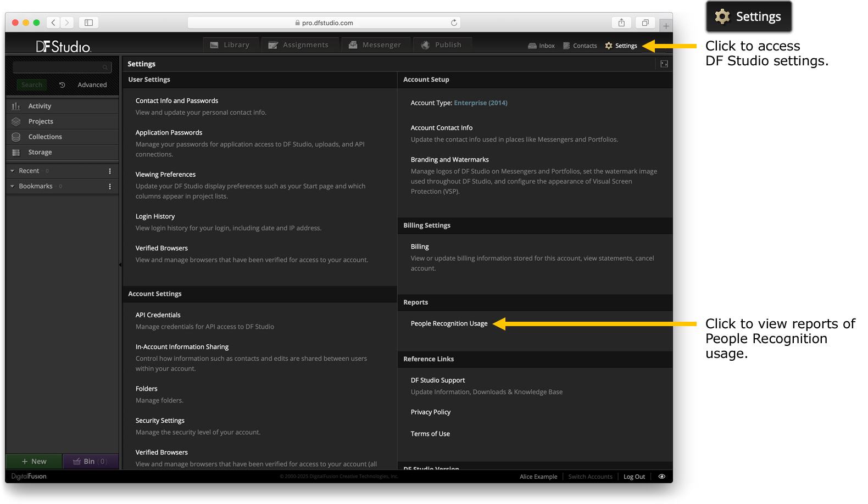The height and width of the screenshot is (504, 868).
Task: Go back in browser
Action: (x=53, y=23)
